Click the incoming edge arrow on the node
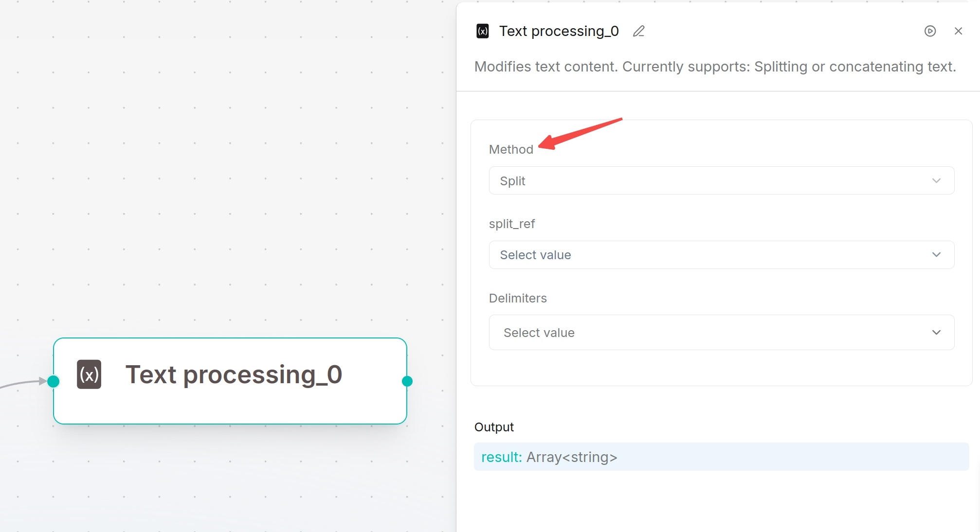Image resolution: width=980 pixels, height=532 pixels. (x=42, y=381)
